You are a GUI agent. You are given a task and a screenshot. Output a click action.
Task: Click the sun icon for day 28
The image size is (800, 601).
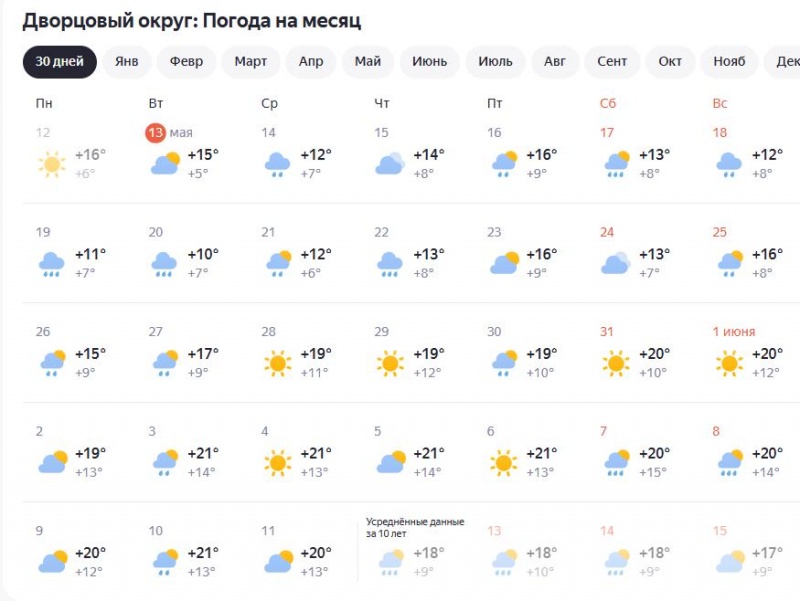277,362
